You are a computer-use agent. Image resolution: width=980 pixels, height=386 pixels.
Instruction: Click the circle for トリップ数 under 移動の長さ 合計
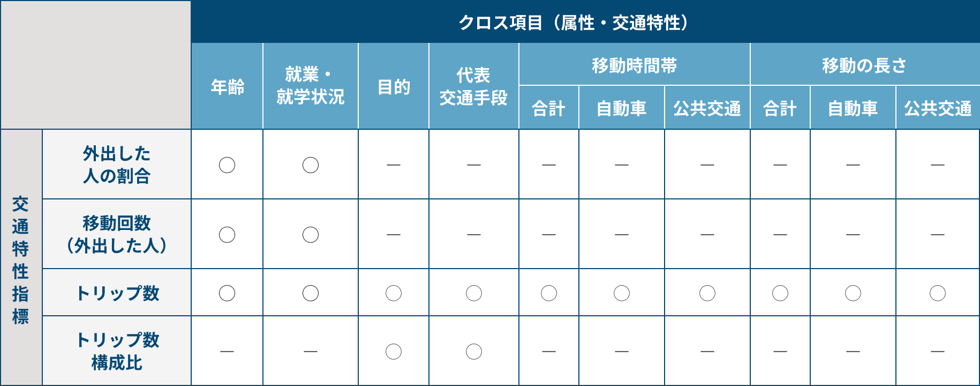tap(780, 293)
